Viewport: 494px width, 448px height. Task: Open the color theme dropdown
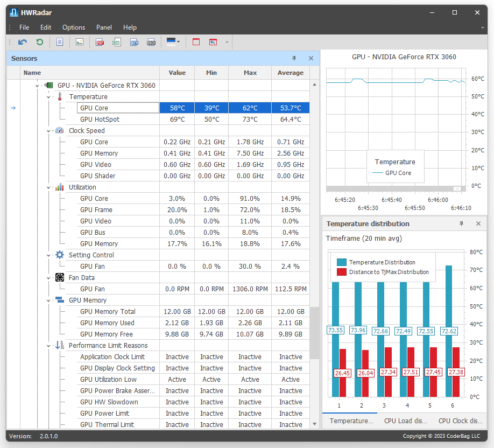pos(173,42)
